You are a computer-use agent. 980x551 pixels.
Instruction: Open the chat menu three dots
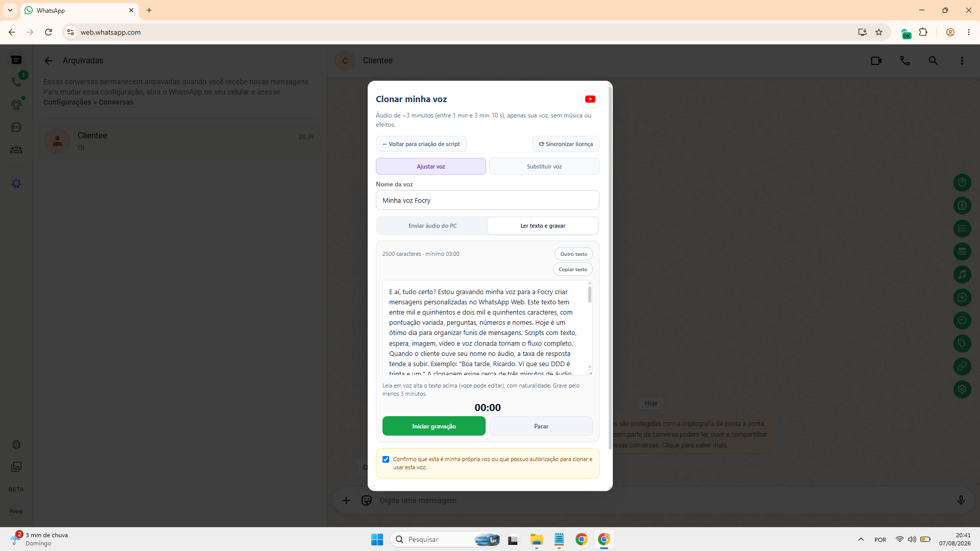[x=962, y=61]
